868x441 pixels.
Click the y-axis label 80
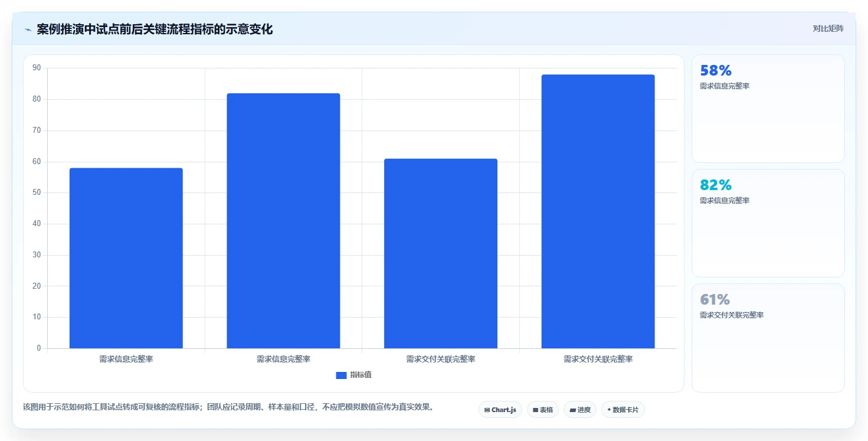click(37, 99)
